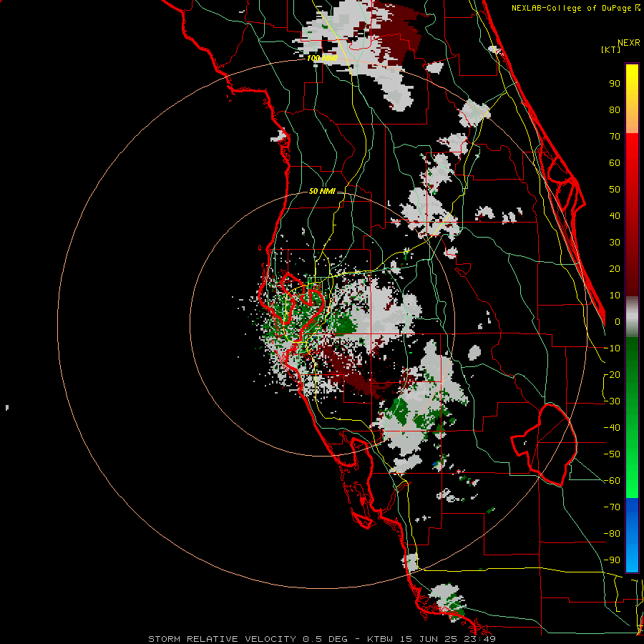Select the positive 10 value on velocity scale

click(615, 296)
